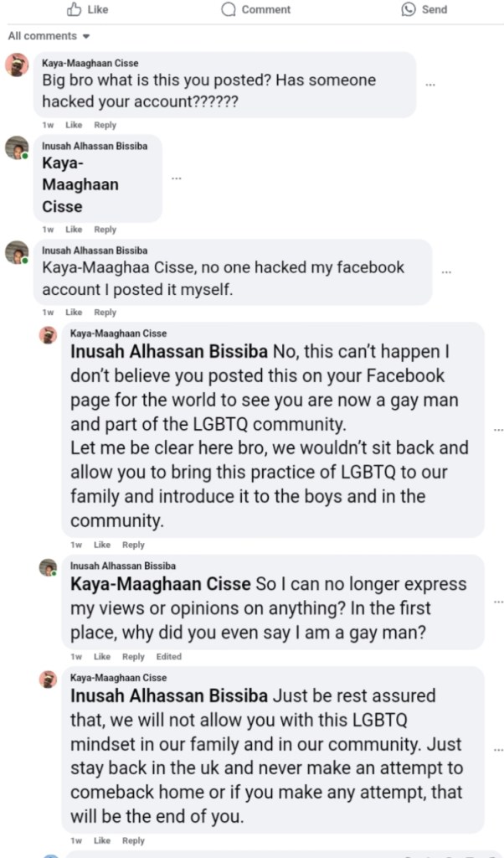Open options for the 'no one hacked' comment
This screenshot has width=504, height=858.
(446, 272)
